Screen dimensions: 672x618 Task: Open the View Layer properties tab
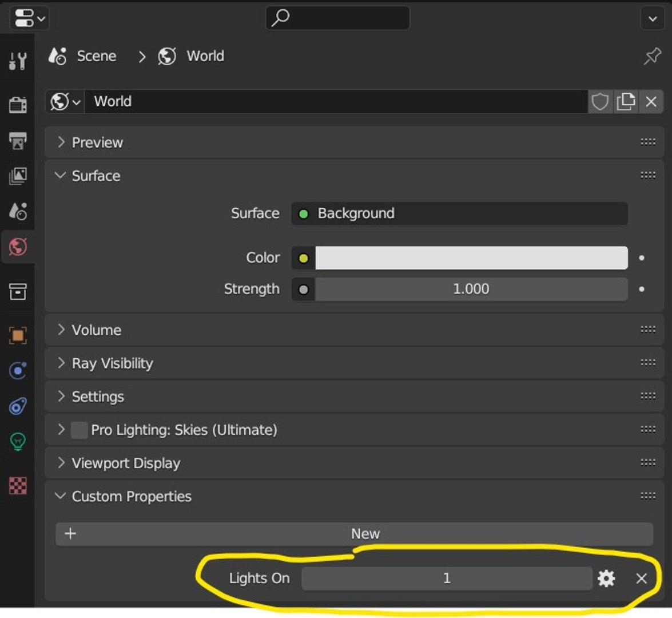coord(18,176)
